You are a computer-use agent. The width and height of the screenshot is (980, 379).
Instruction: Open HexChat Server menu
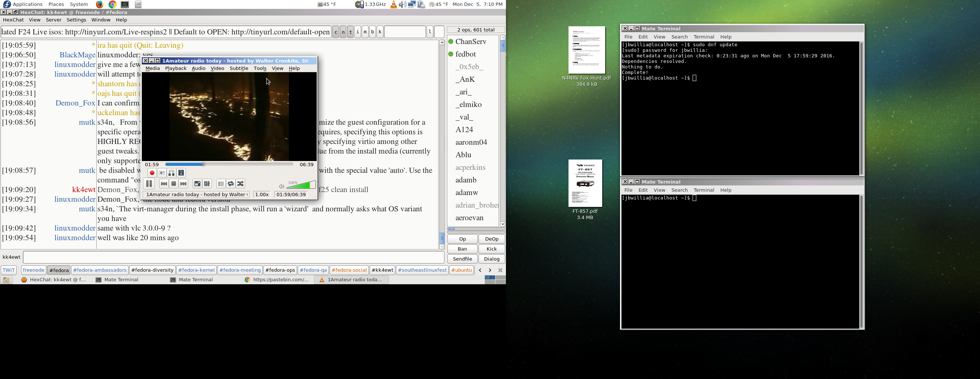pos(54,20)
